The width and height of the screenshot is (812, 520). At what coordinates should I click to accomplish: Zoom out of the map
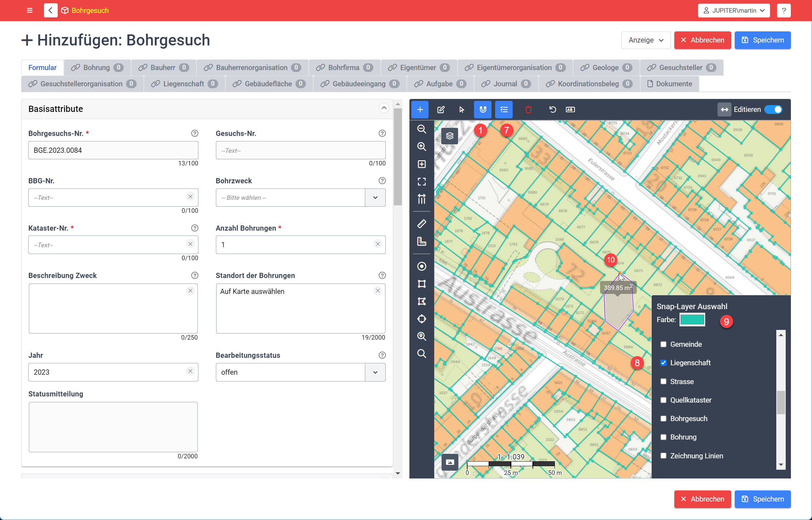pyautogui.click(x=421, y=129)
